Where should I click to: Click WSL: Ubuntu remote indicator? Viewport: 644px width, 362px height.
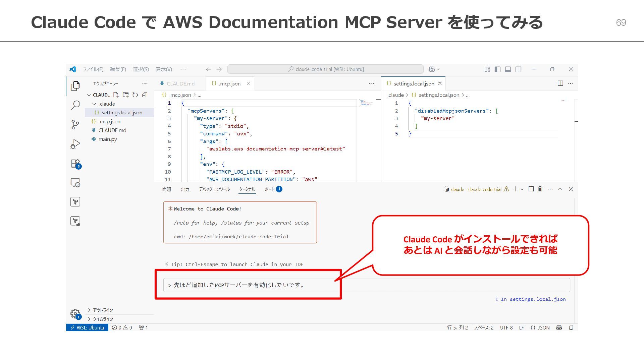[87, 327]
